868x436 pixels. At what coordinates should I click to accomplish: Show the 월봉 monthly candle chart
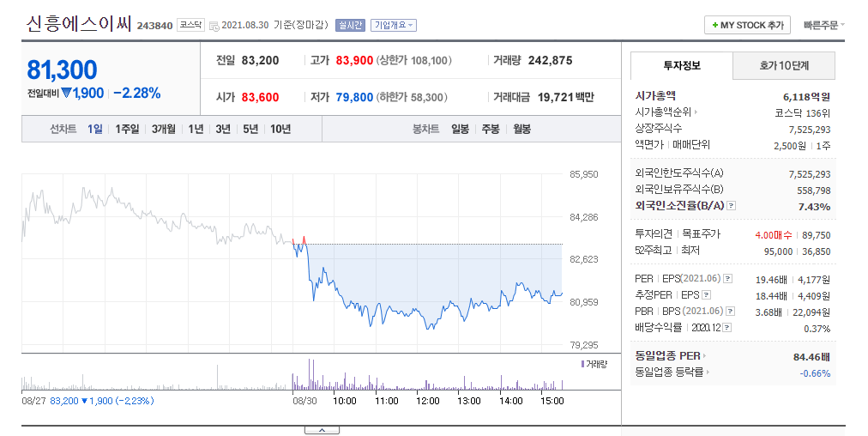coord(522,129)
